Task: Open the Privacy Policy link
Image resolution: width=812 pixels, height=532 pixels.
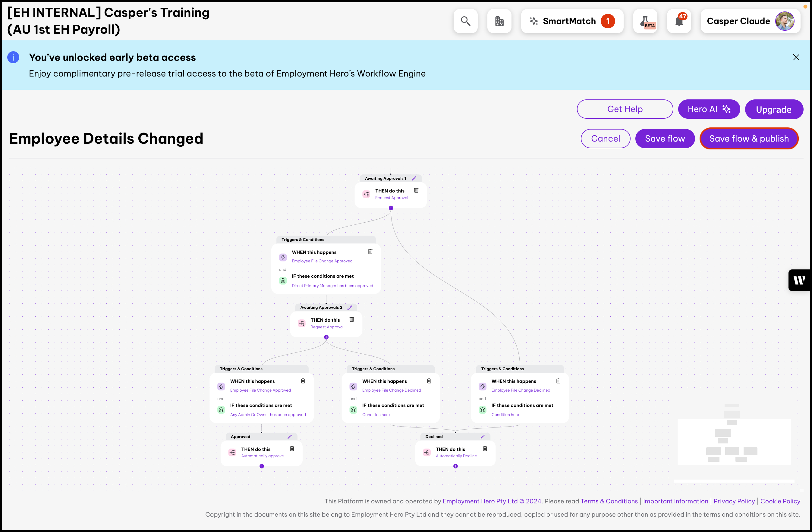Action: (734, 501)
